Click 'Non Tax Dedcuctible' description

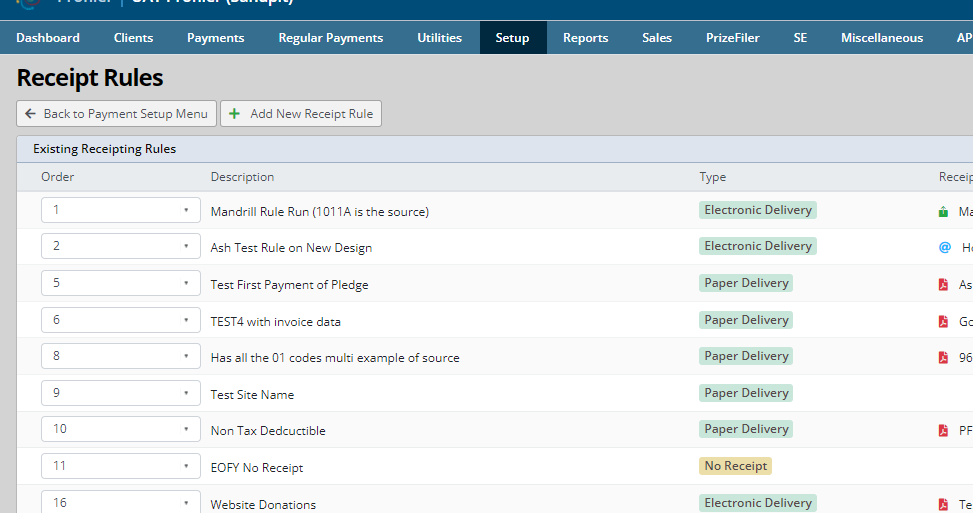pyautogui.click(x=268, y=430)
